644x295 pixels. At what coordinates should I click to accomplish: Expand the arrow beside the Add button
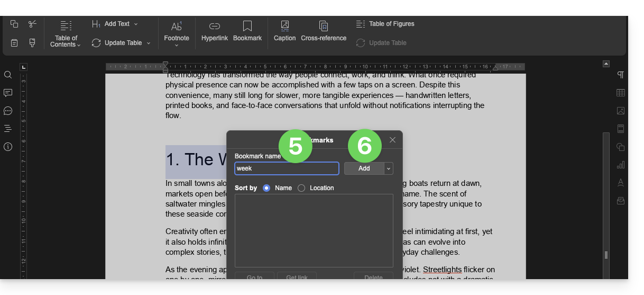click(389, 168)
